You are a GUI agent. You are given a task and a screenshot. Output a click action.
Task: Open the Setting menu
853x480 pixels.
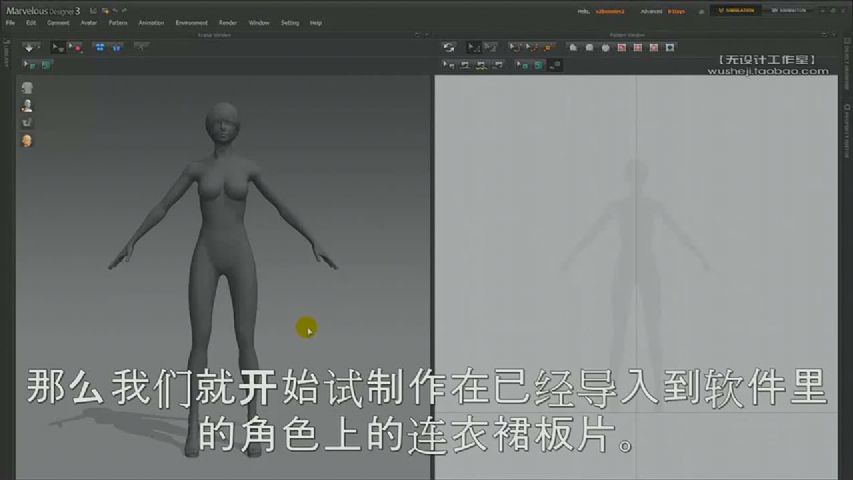(x=290, y=23)
